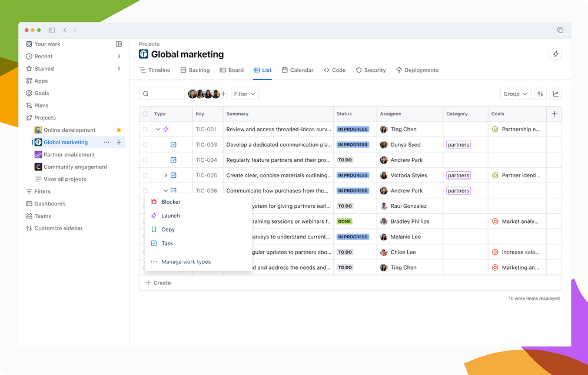Image resolution: width=588 pixels, height=375 pixels.
Task: Add people with avatar plus button
Action: (224, 94)
